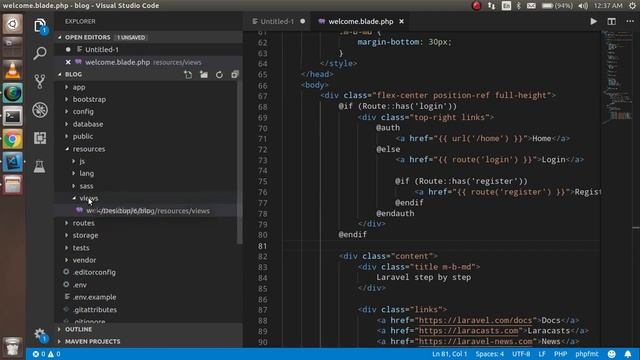Click Ln 81, Col 1 in status bar
Viewport: 640px width, 360px height.
[449, 354]
